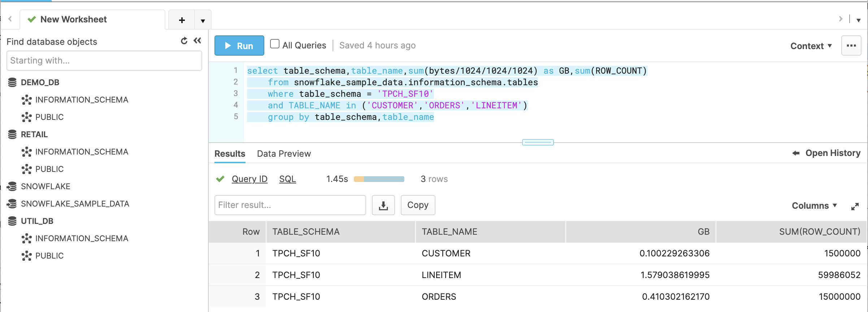
Task: Expand results pane to full screen
Action: pyautogui.click(x=855, y=206)
